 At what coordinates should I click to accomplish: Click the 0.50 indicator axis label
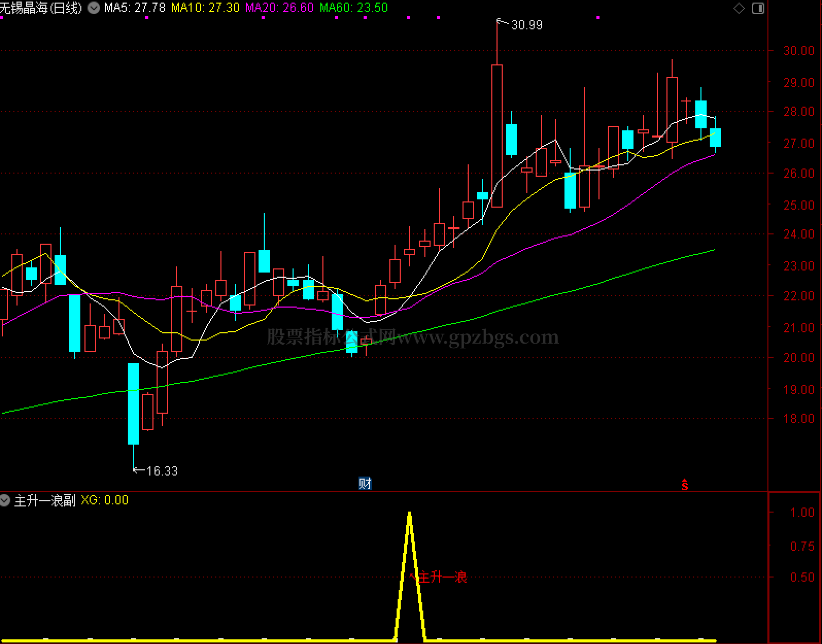(x=802, y=577)
